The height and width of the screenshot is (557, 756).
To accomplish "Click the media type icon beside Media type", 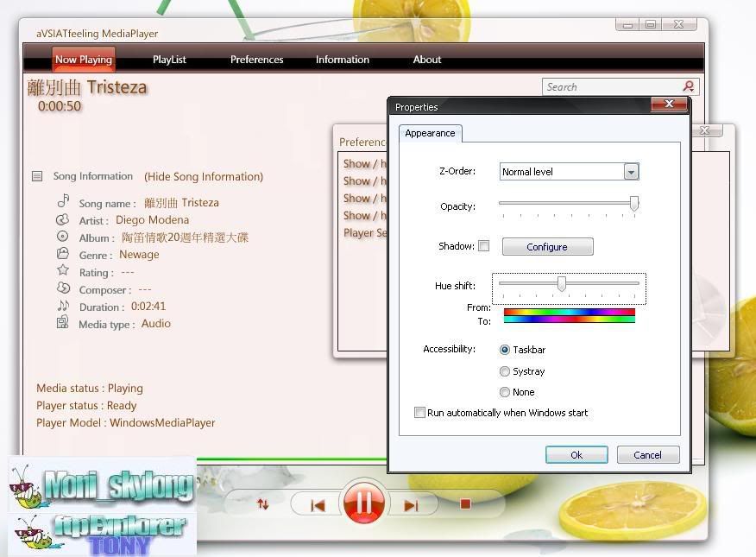I will point(63,322).
